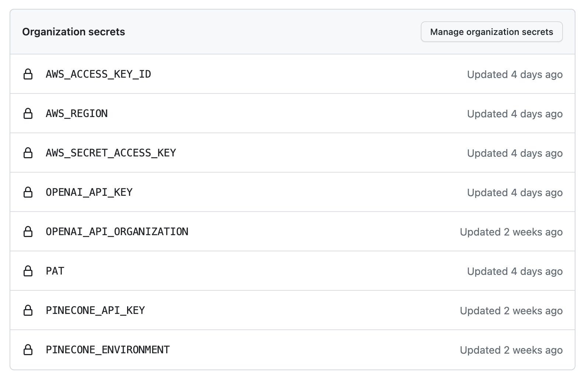Select the OPENAI_API_ORGANIZATION secret name
The image size is (588, 382).
(x=117, y=232)
